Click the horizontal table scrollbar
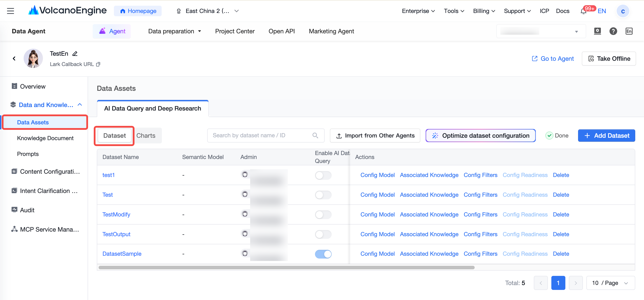The image size is (644, 300). coord(287,267)
